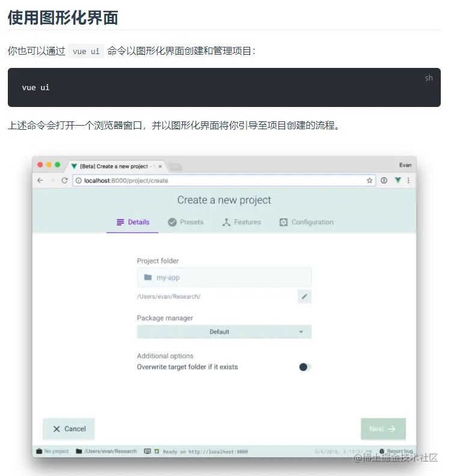Viewport: 451px width, 476px height.
Task: Switch to the Details tab
Action: click(132, 222)
